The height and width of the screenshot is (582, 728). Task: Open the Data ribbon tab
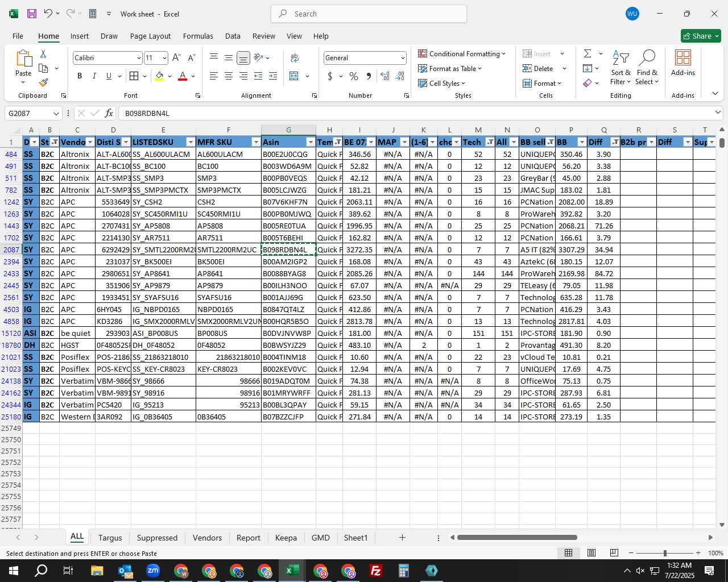pyautogui.click(x=233, y=36)
